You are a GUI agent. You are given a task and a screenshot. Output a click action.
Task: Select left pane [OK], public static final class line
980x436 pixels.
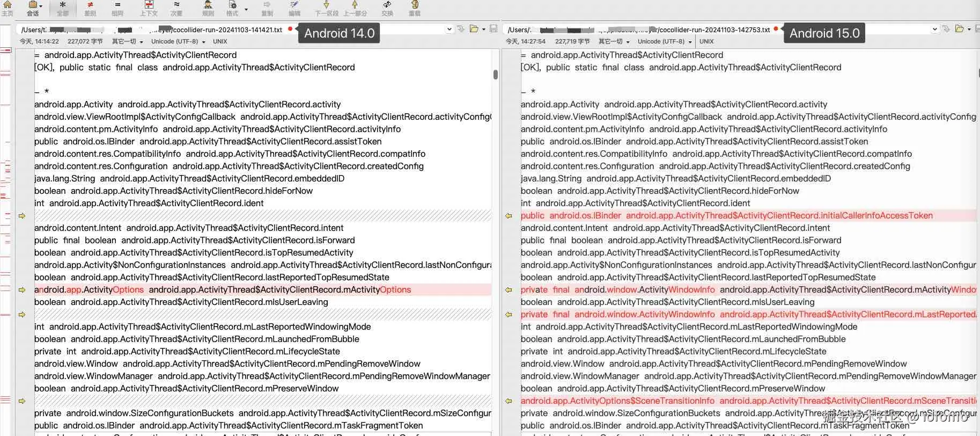[x=195, y=68]
